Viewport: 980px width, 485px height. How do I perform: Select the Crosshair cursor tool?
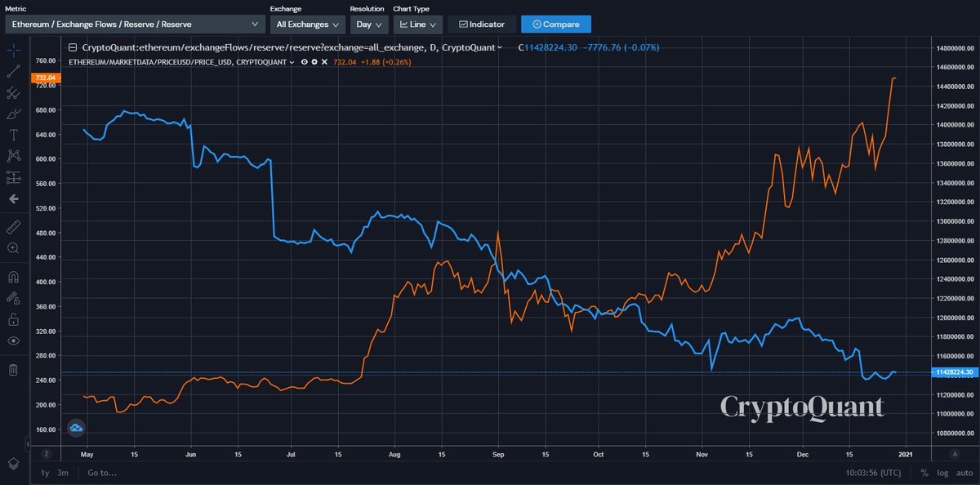[13, 49]
